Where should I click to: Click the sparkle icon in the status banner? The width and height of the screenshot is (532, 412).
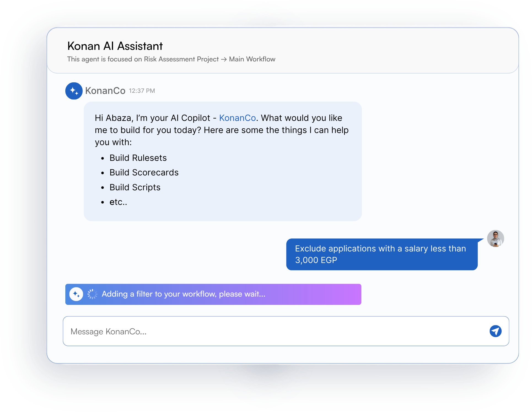[76, 294]
